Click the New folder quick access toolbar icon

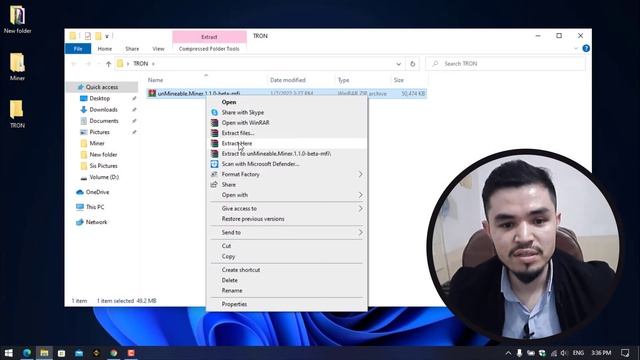98,36
